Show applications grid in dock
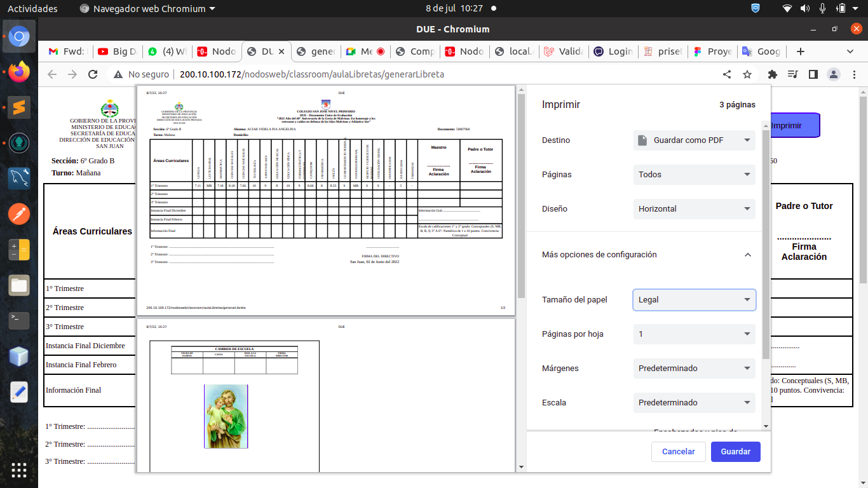The image size is (868, 488). coord(19,470)
